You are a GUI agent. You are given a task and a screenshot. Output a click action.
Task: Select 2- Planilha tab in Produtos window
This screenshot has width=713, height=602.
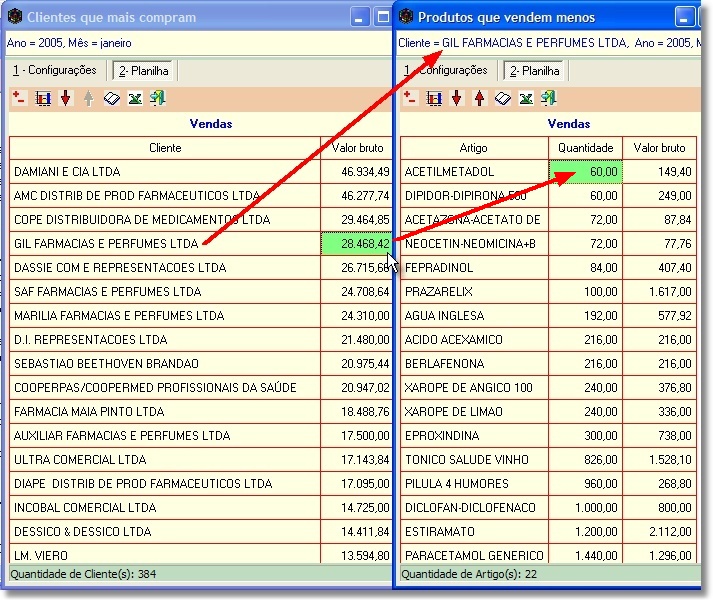[x=535, y=70]
